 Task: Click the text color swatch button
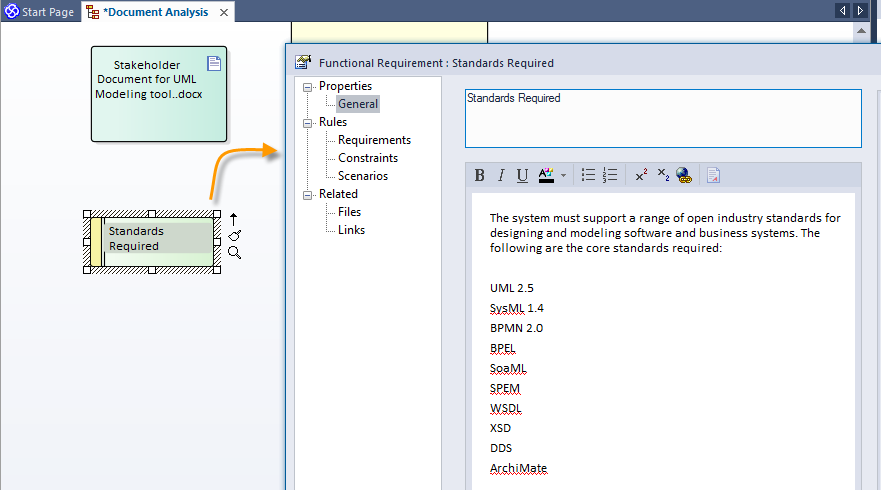(x=546, y=176)
